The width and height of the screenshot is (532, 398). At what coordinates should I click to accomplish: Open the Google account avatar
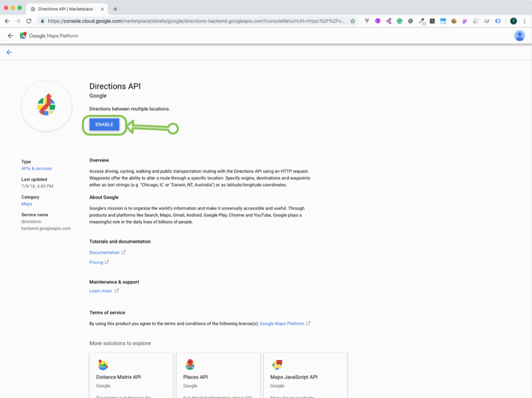pyautogui.click(x=519, y=36)
